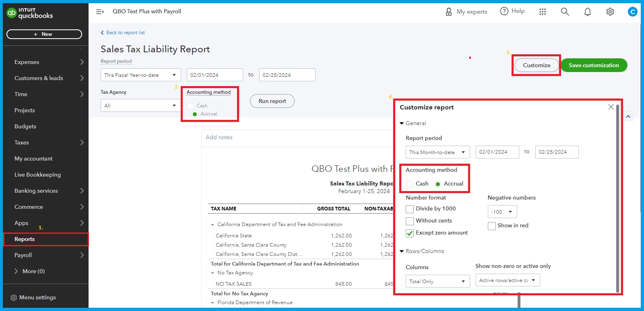Open Reports in the sidebar

coord(45,239)
